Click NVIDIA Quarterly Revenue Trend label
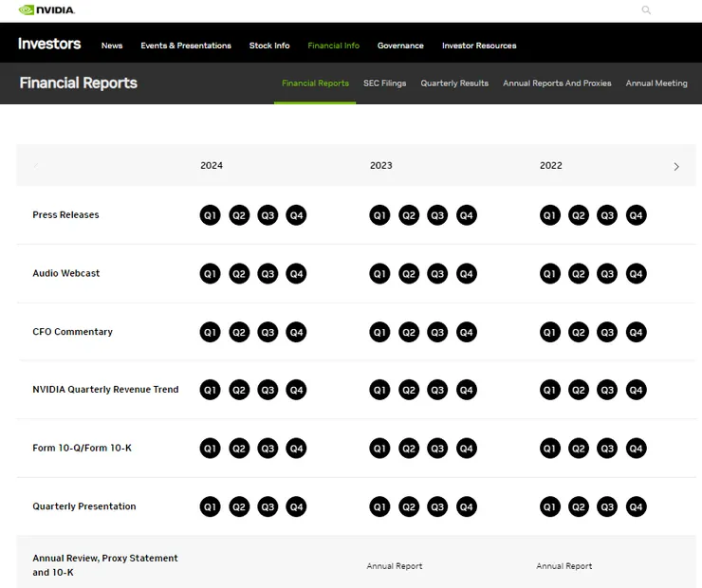702x588 pixels. (105, 390)
